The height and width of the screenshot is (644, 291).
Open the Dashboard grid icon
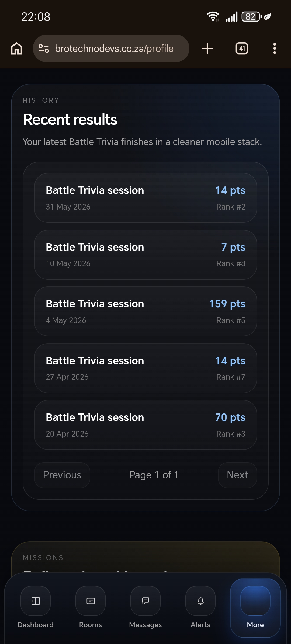[x=36, y=601]
